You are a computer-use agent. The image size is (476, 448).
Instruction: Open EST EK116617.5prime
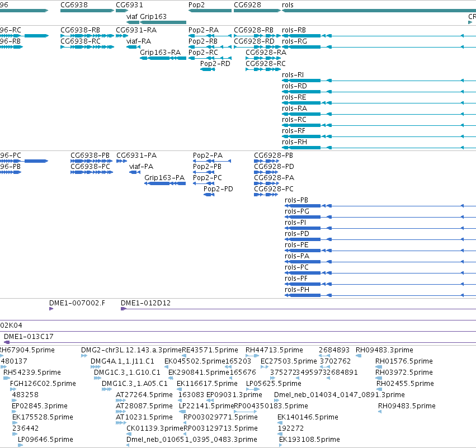(x=207, y=384)
